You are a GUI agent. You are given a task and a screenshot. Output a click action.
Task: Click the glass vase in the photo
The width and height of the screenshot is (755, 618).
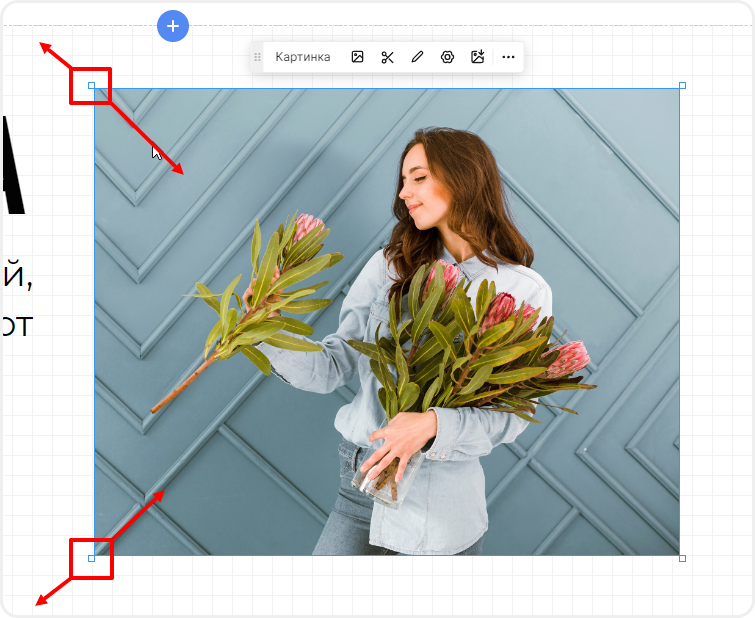click(x=387, y=482)
